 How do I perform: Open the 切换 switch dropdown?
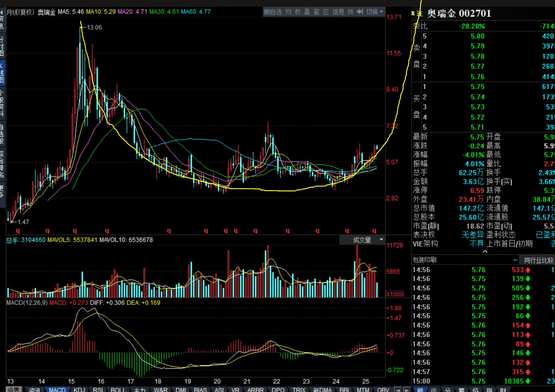click(375, 12)
